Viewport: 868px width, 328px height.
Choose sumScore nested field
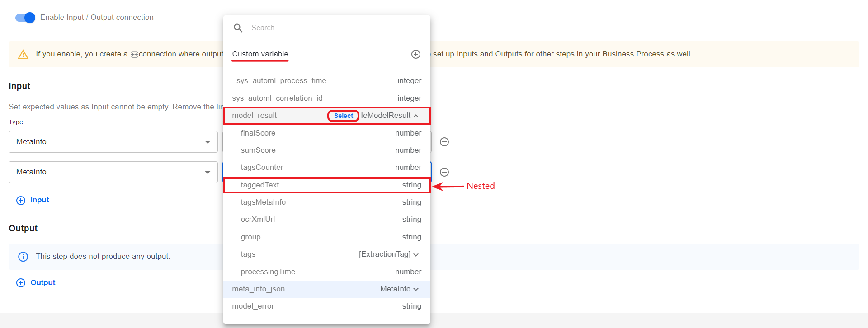point(327,150)
